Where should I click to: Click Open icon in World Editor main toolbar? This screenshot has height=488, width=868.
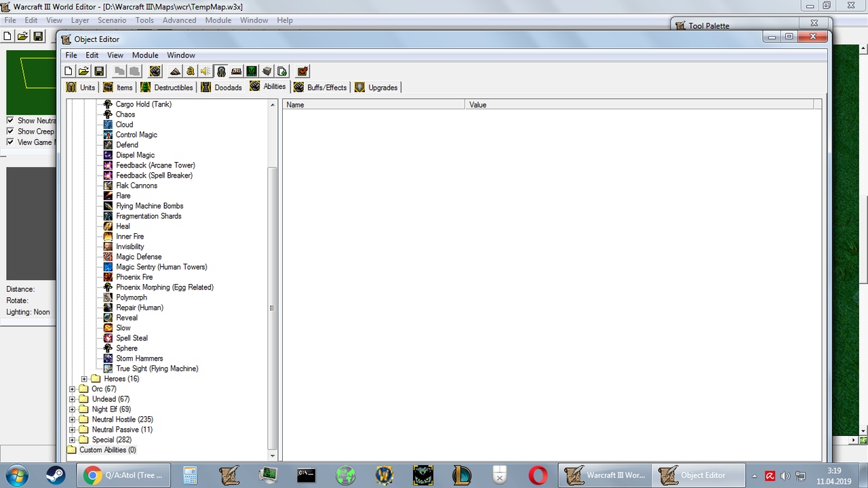[22, 36]
